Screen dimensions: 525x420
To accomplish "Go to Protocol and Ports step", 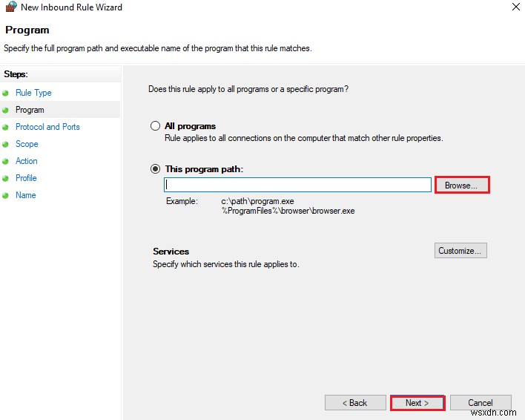I will pyautogui.click(x=47, y=127).
